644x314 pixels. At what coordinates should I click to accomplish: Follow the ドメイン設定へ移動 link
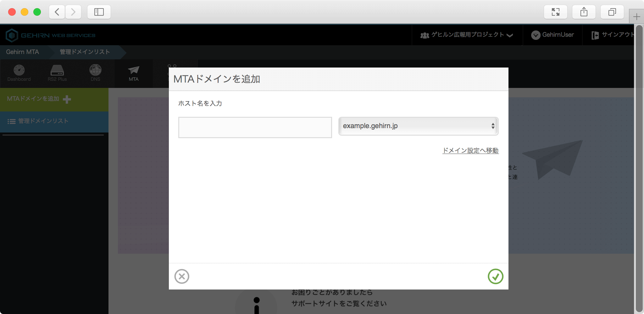[x=470, y=151]
